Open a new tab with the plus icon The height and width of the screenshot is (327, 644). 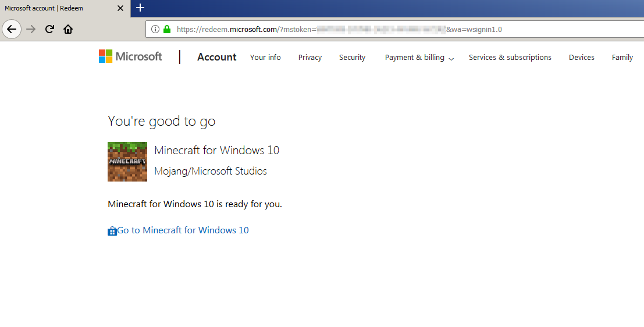140,8
